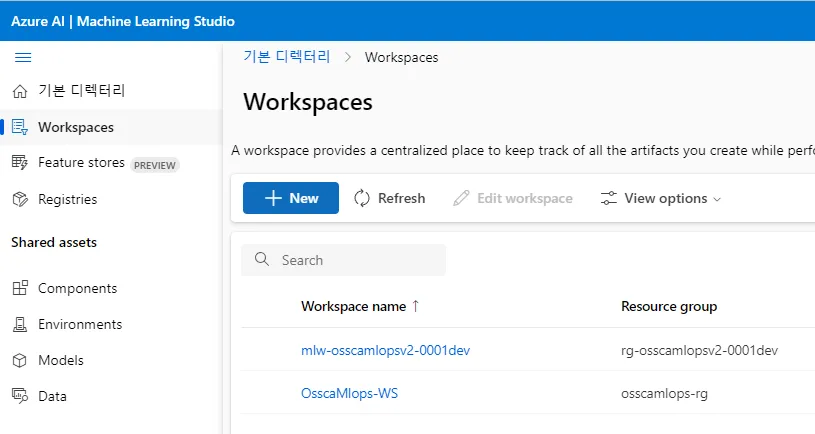Click the Workspaces sidebar icon

coord(20,127)
